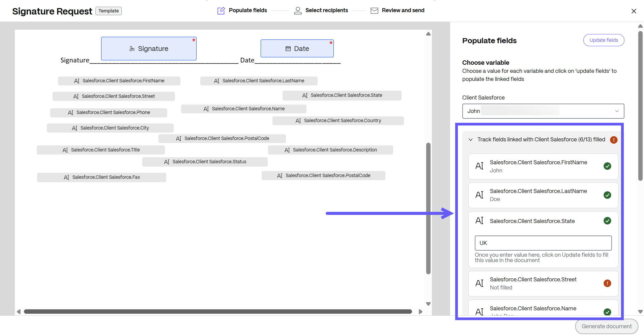
Task: Click the green check on the LastName row
Action: pos(607,195)
